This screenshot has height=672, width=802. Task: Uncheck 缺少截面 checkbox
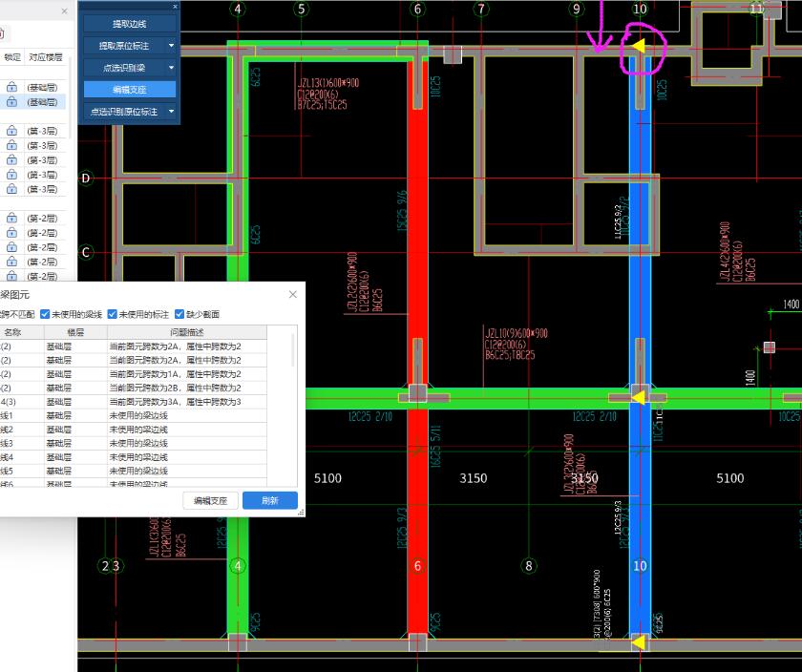pos(179,314)
